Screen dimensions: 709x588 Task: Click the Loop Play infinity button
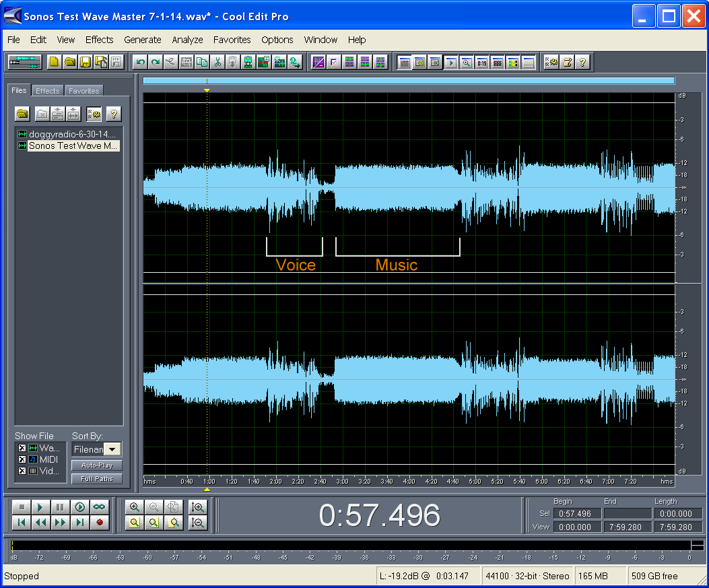coord(100,507)
